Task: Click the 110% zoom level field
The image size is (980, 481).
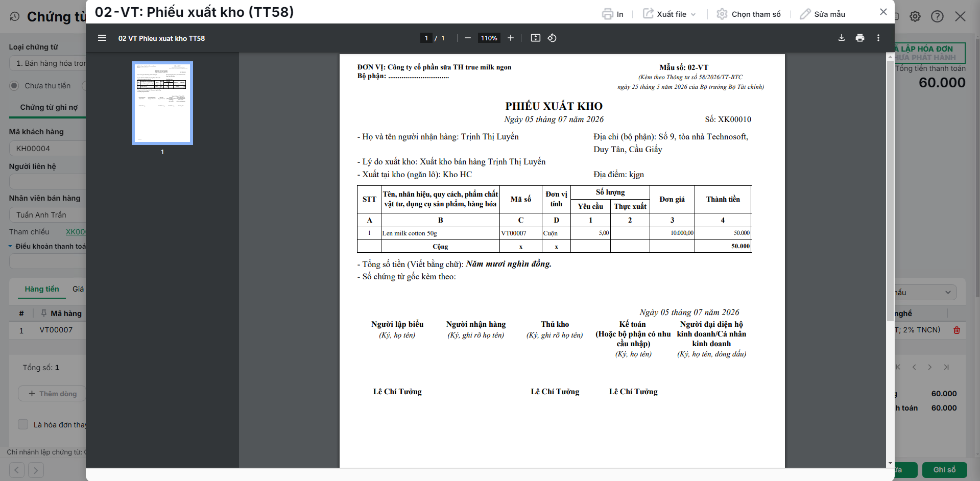Action: (489, 38)
